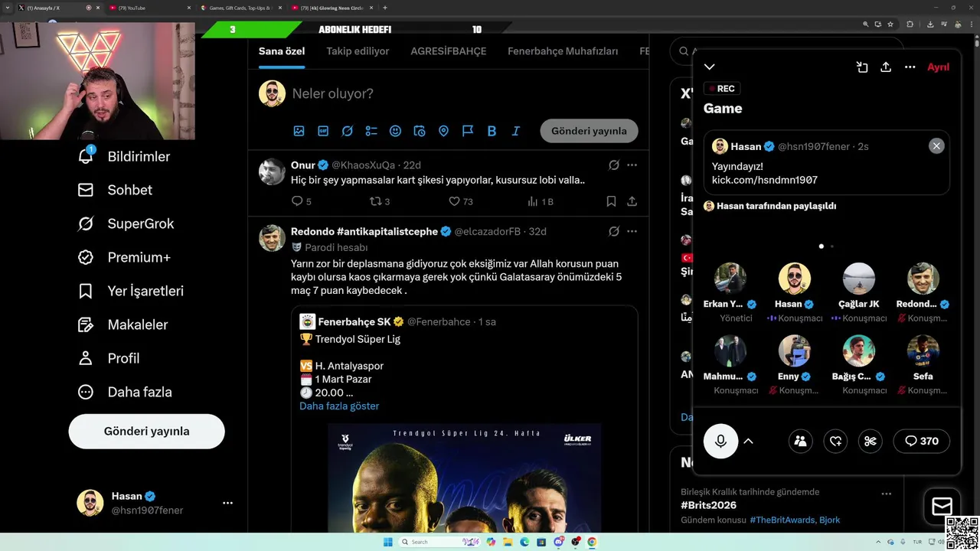The image size is (980, 551).
Task: Click Daha fazla göster link
Action: point(339,406)
